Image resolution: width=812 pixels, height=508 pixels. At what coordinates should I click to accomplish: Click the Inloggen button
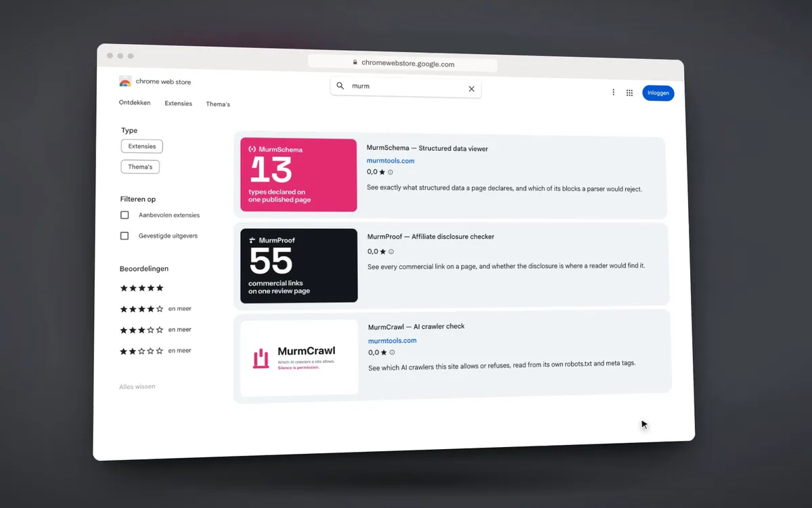point(658,93)
